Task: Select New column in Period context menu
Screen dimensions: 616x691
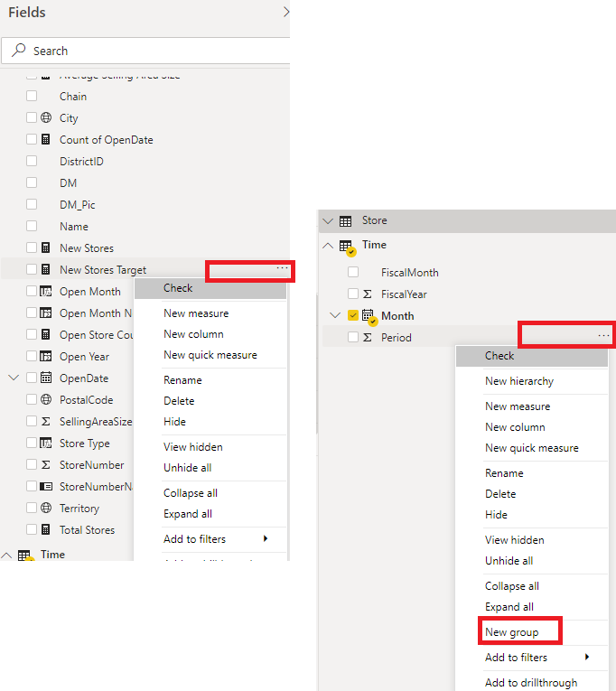Action: coord(515,427)
